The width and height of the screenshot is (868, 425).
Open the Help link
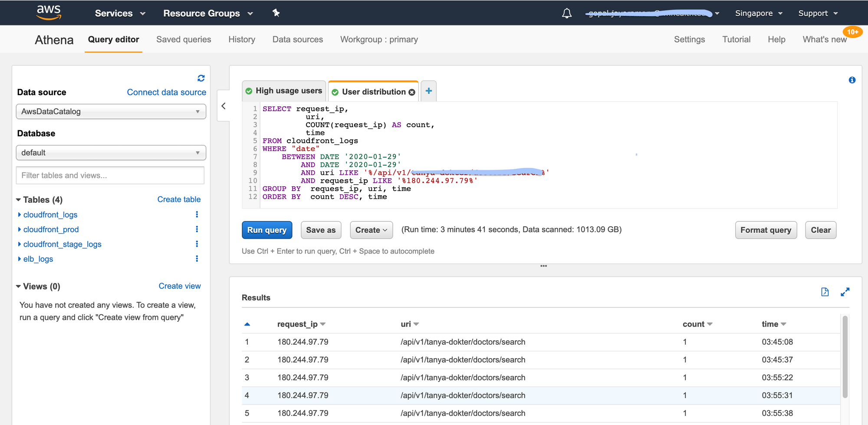776,40
